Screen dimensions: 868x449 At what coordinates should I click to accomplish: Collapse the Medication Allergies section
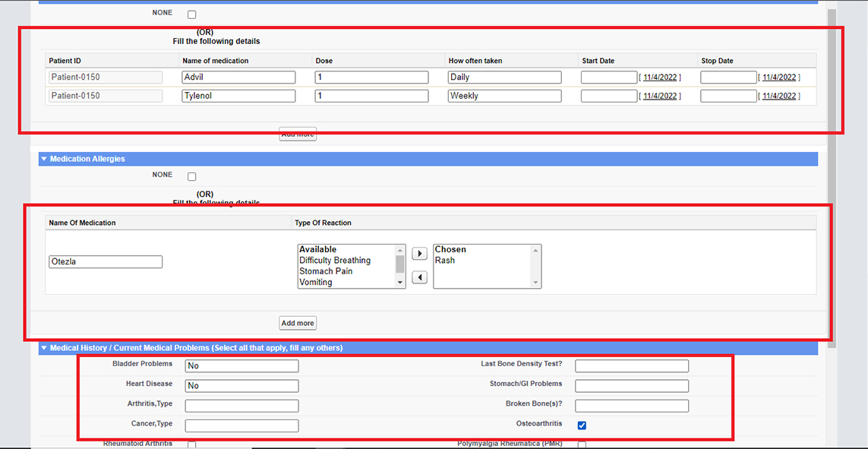44,160
